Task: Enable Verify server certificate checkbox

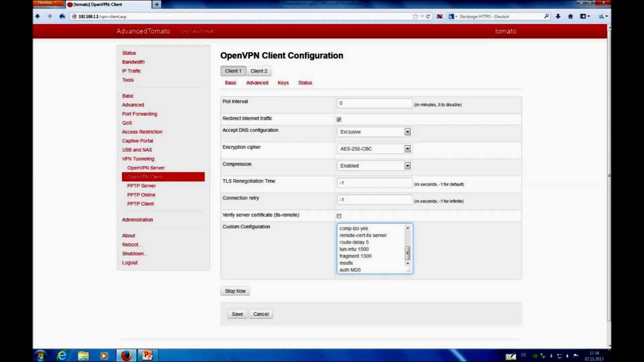Action: point(339,216)
